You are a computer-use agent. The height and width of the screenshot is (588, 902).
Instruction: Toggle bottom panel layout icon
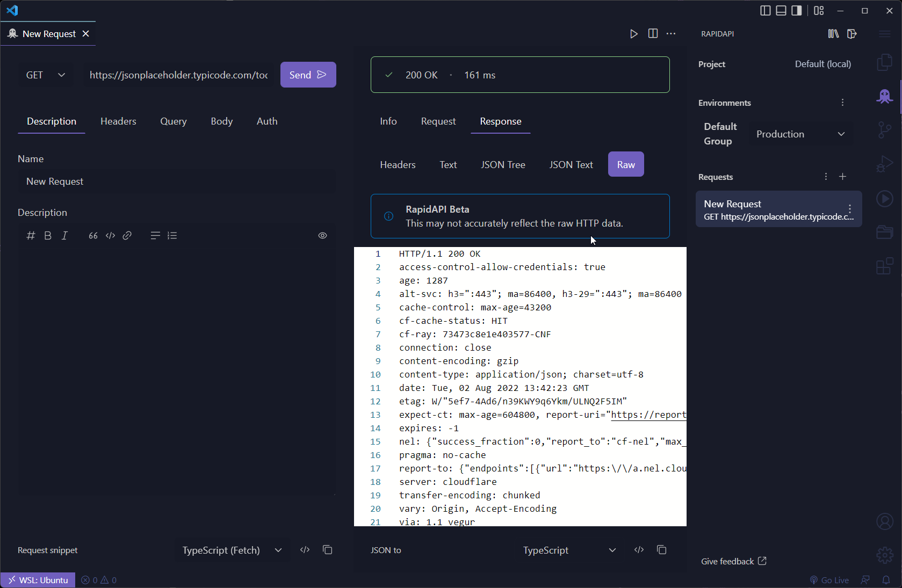[781, 11]
